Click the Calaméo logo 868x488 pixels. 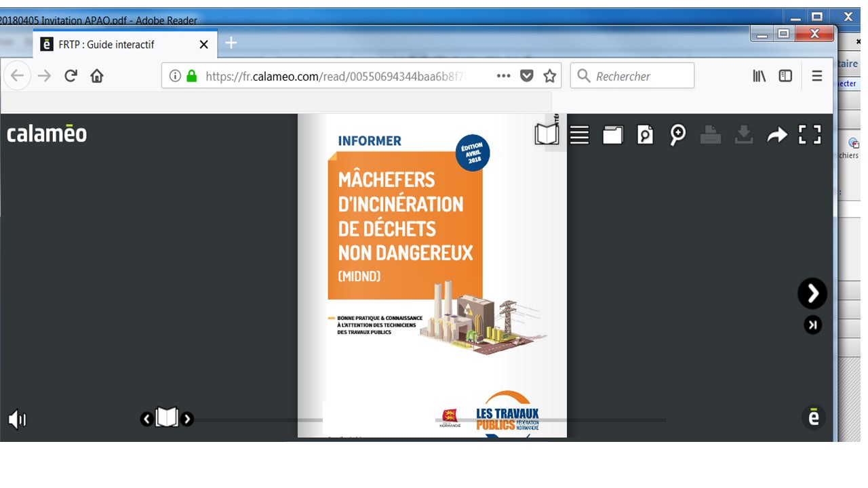tap(47, 134)
